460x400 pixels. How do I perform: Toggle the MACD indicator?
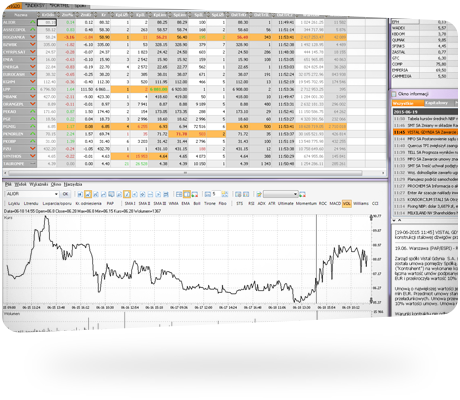coord(335,203)
